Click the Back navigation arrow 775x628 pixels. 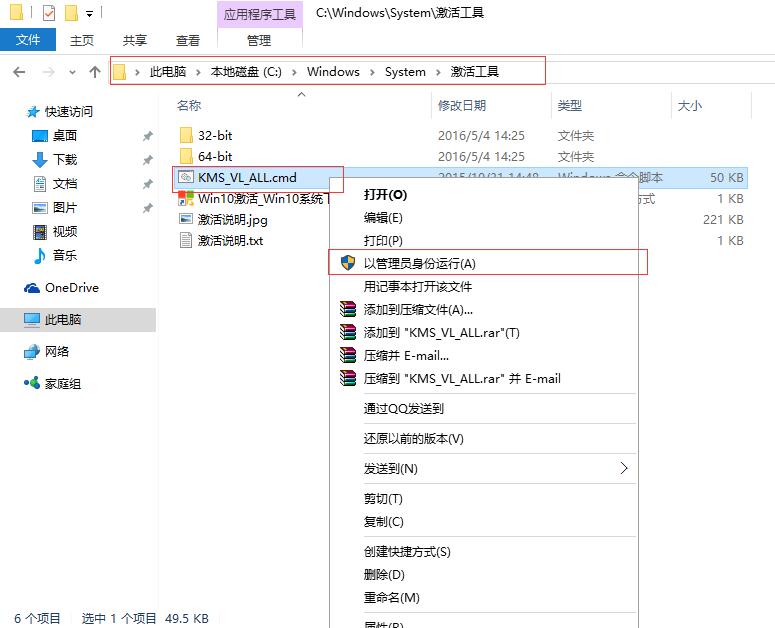19,72
